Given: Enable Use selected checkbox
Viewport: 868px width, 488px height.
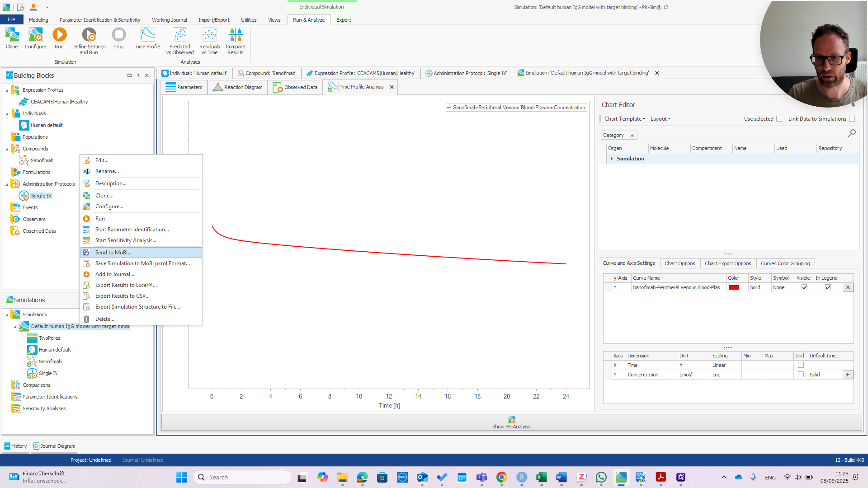Looking at the screenshot, I should tap(779, 119).
